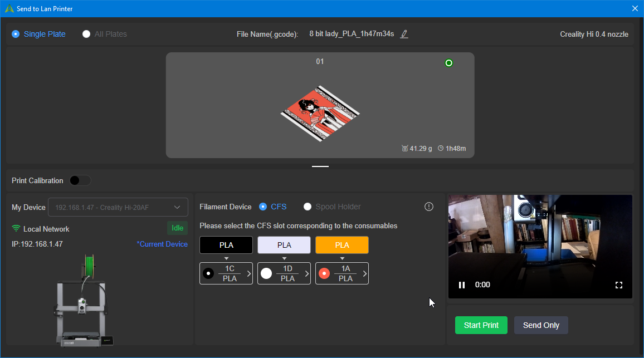Image resolution: width=644 pixels, height=358 pixels.
Task: Click the app logo in title bar
Action: (9, 8)
